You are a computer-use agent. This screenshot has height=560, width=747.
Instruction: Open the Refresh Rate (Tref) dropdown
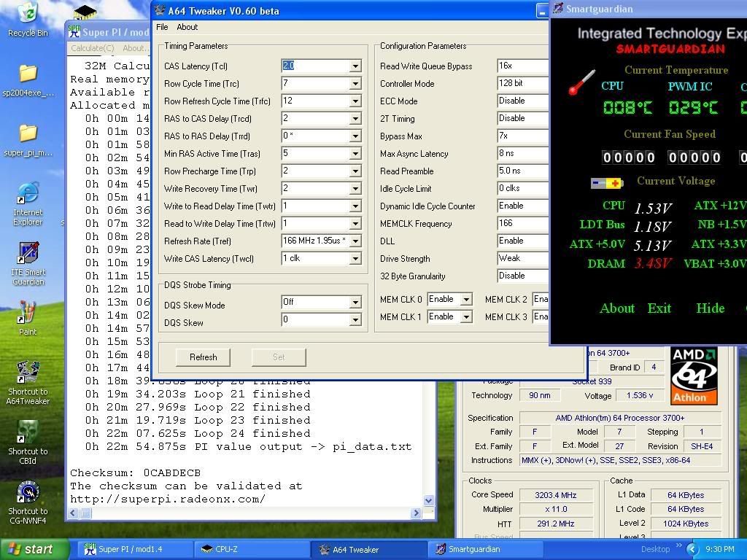click(x=355, y=241)
